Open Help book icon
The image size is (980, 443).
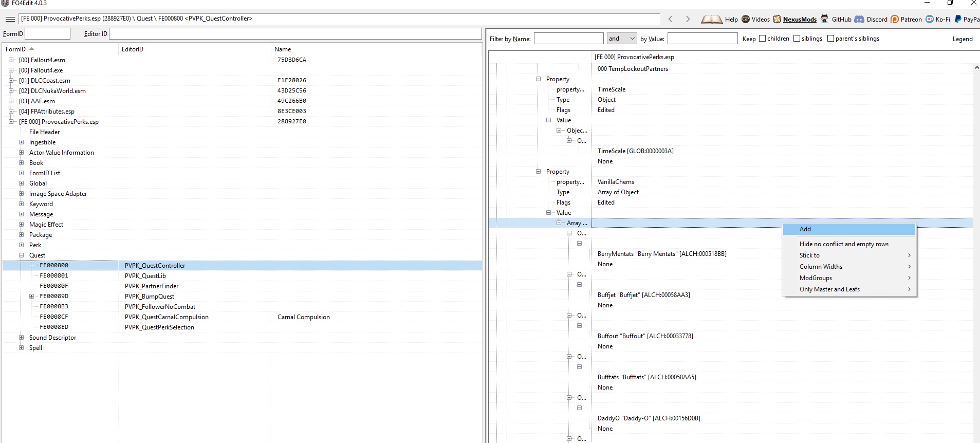(712, 19)
